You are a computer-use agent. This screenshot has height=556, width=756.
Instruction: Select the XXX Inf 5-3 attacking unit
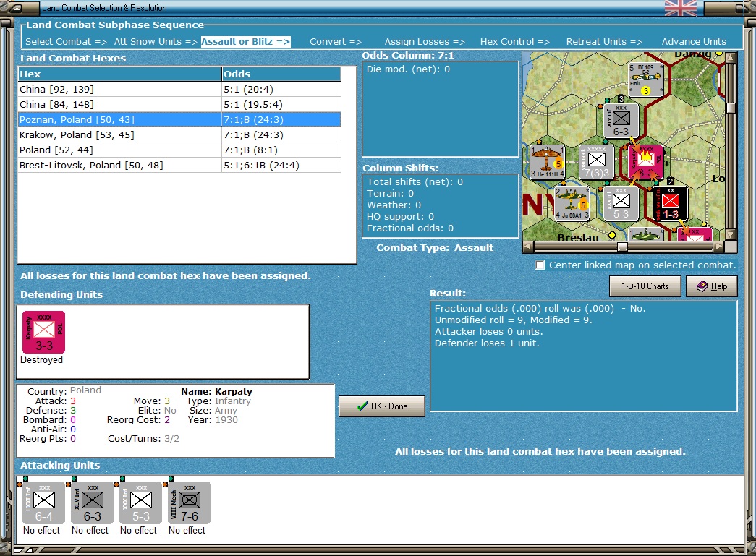(141, 502)
